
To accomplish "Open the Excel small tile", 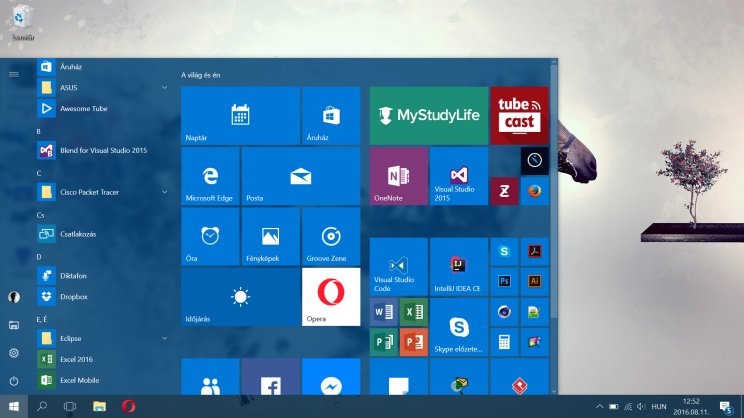I will (x=414, y=312).
